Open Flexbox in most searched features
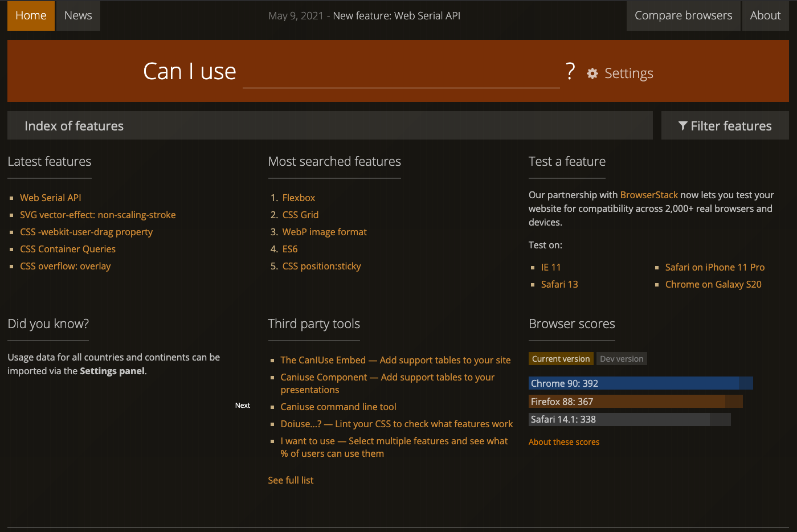 tap(299, 198)
